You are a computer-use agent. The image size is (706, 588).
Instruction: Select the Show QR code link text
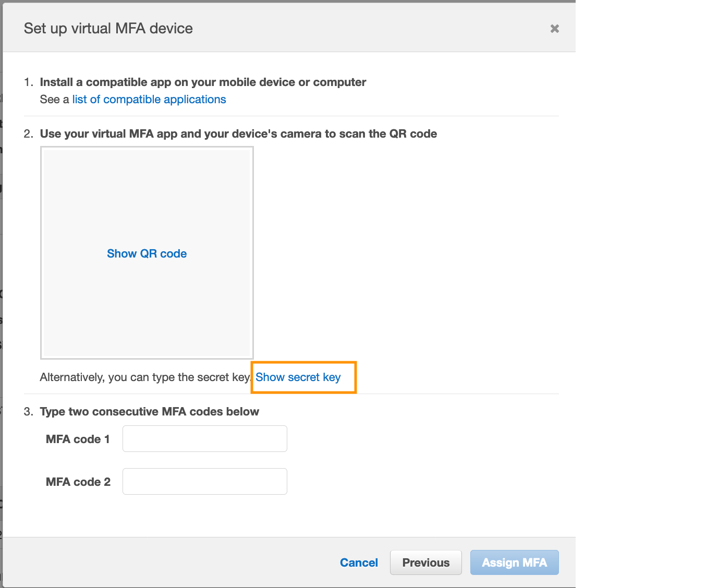point(147,253)
